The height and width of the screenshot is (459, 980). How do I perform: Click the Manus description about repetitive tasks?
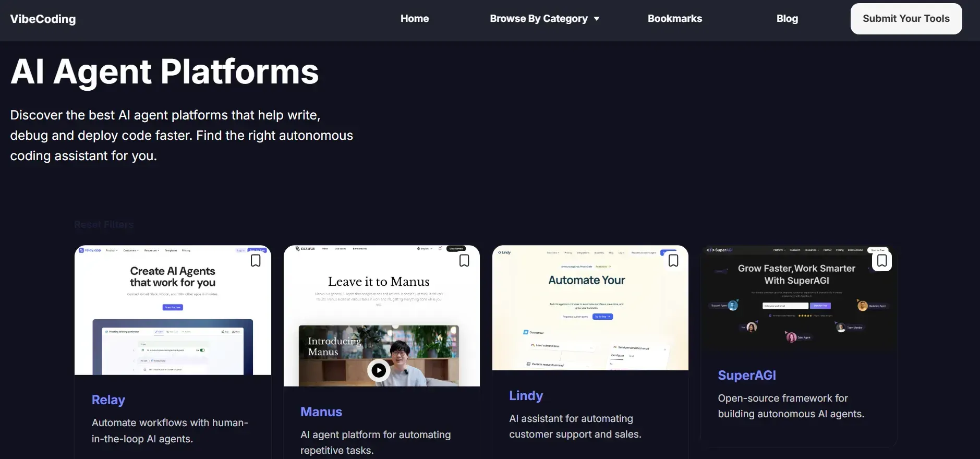[x=376, y=442]
